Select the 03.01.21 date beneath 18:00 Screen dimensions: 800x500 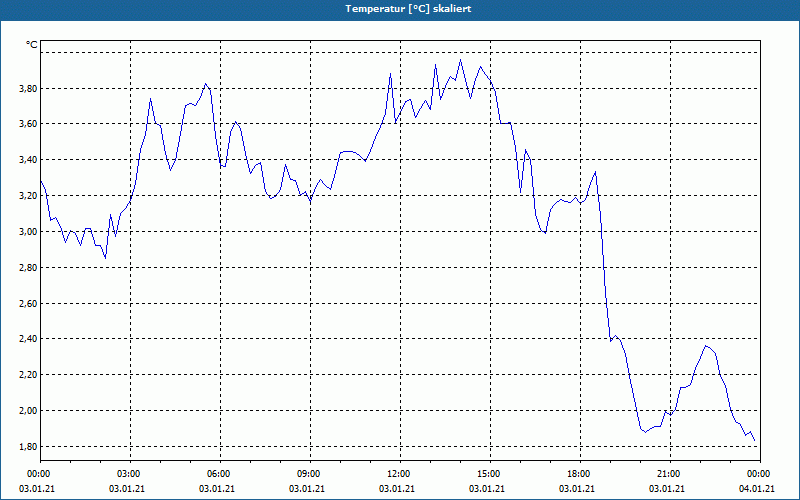click(577, 489)
